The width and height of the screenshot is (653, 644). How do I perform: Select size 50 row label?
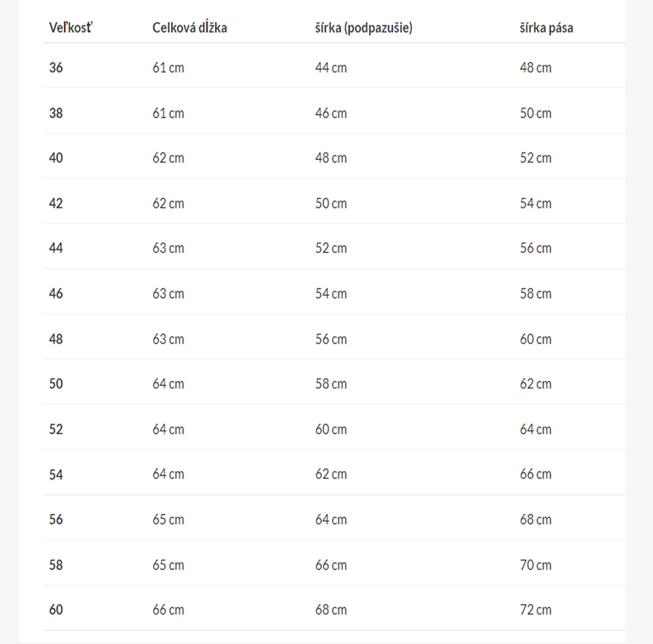[56, 384]
